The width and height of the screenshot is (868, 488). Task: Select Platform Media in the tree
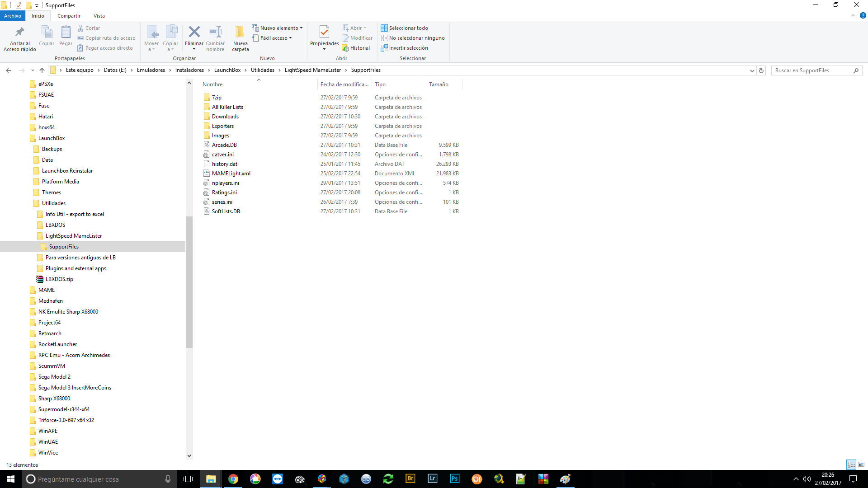coord(61,182)
